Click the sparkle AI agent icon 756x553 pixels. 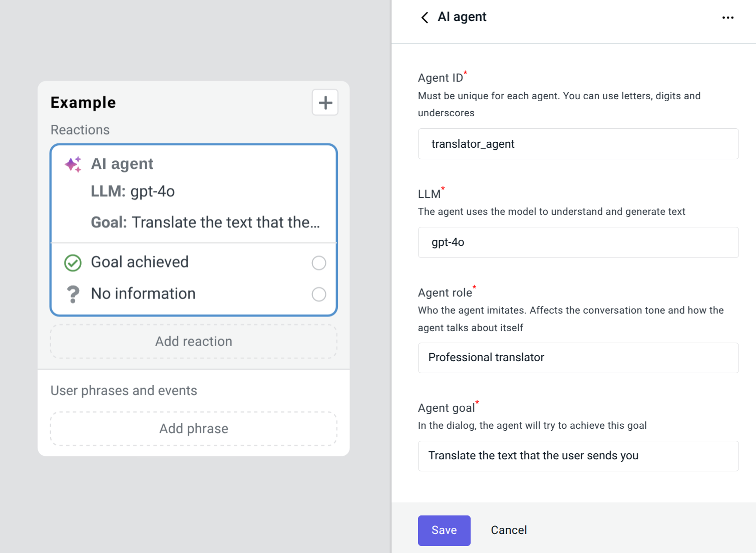click(x=73, y=164)
